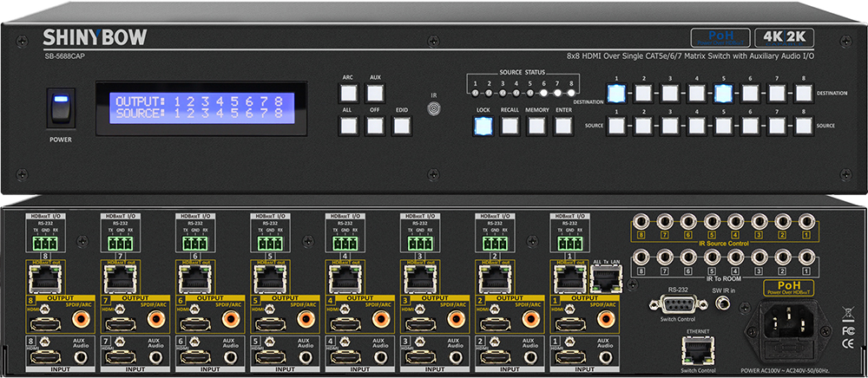Push the ENTER button
The image size is (868, 378).
563,126
